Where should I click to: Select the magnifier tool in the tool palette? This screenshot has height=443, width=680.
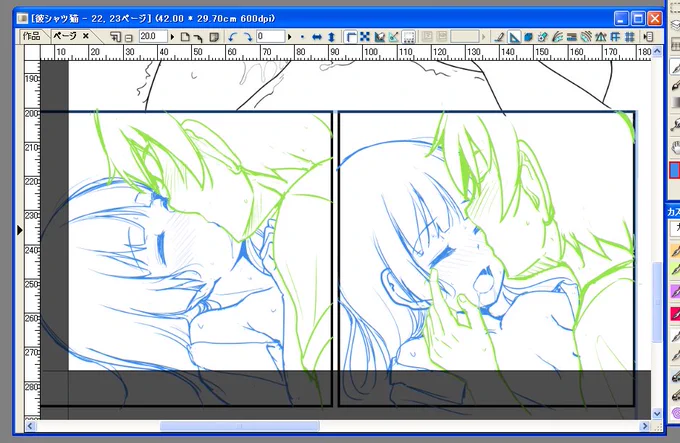(676, 125)
